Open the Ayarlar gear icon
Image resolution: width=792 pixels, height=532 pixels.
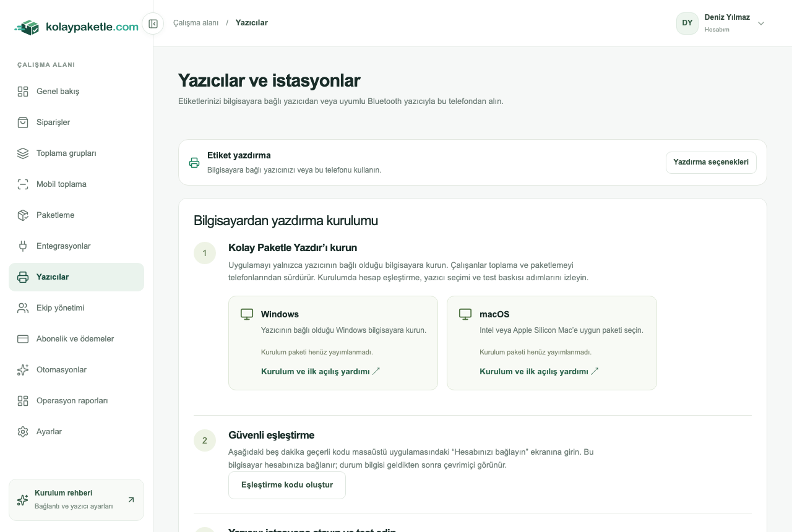click(x=23, y=432)
